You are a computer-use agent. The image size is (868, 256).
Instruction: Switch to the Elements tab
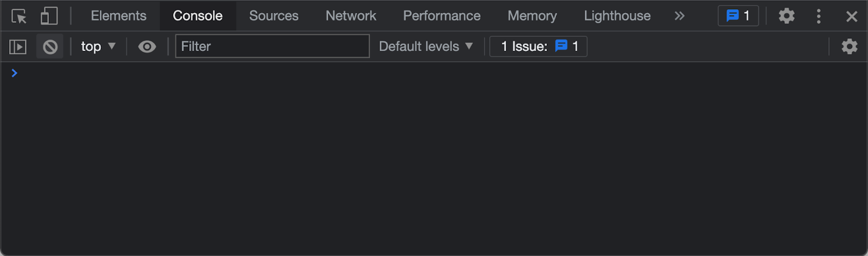[x=119, y=16]
